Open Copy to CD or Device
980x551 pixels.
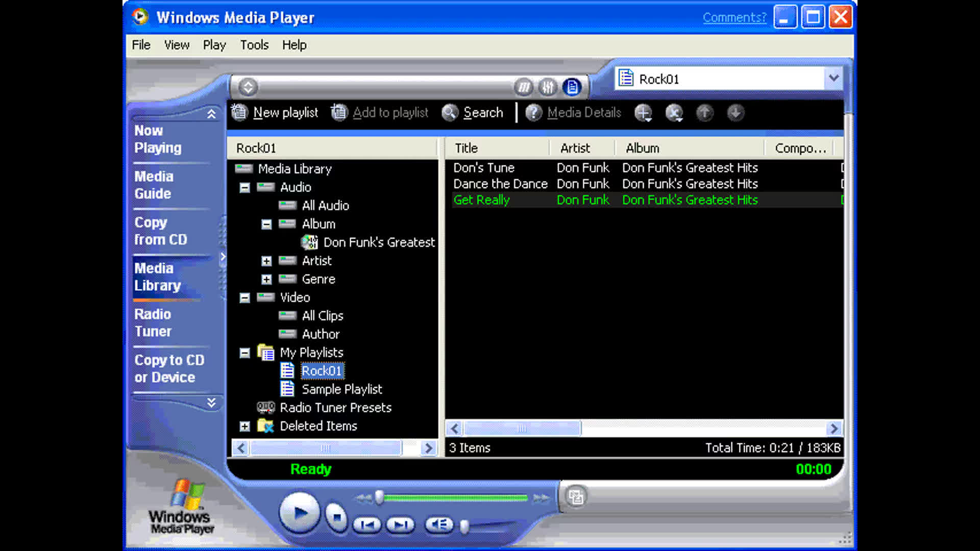(x=169, y=369)
